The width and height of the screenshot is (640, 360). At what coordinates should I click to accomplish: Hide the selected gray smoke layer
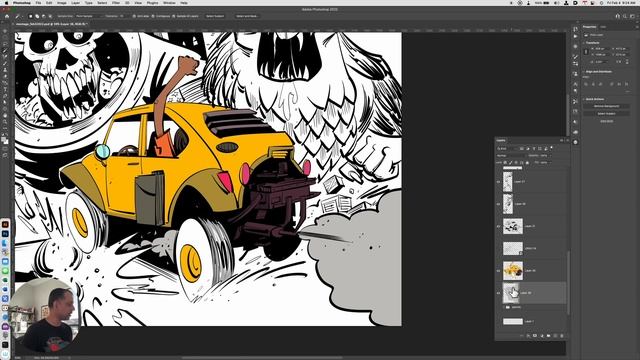click(498, 293)
